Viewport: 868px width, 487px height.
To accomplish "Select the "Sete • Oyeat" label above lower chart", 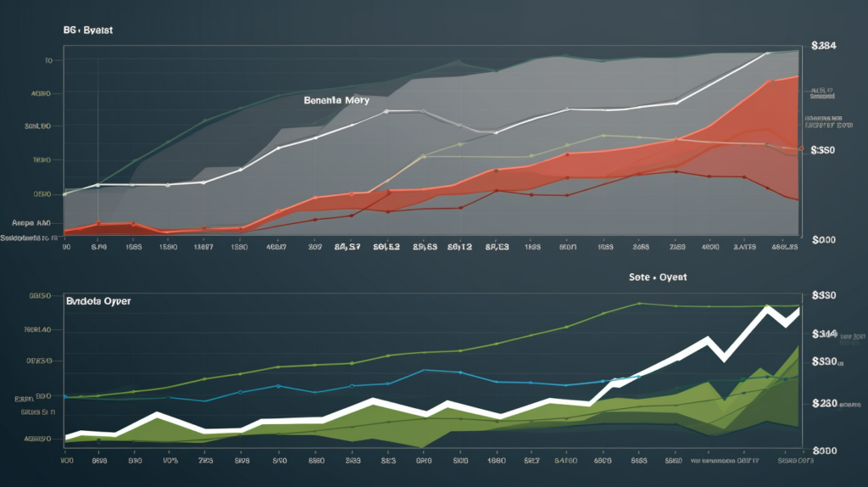I will (657, 277).
